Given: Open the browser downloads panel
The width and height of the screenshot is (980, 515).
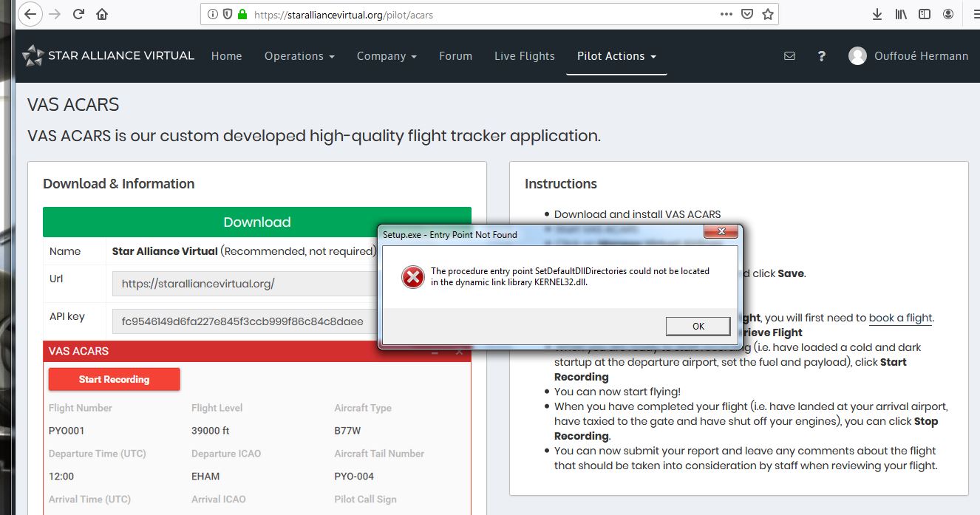Looking at the screenshot, I should 877,14.
